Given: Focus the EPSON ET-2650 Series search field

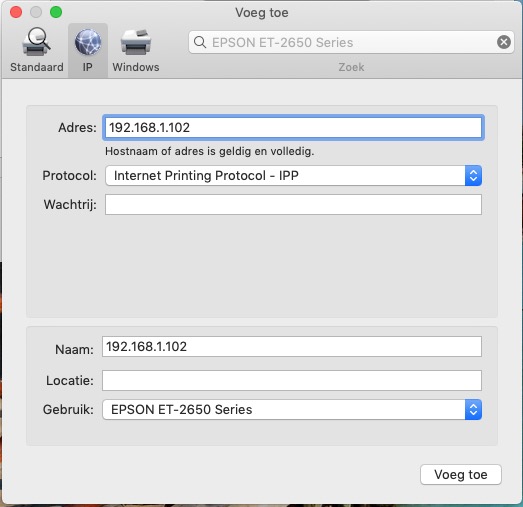Looking at the screenshot, I should 351,42.
